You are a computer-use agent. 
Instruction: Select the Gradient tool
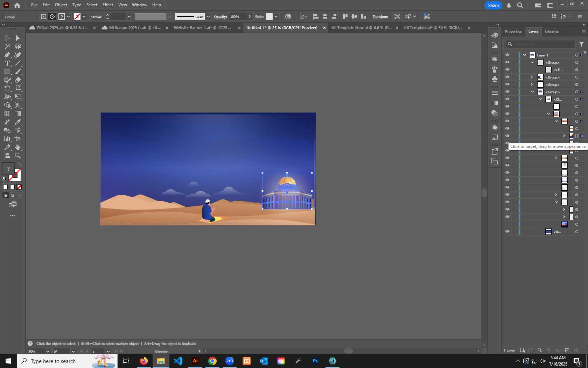point(18,114)
